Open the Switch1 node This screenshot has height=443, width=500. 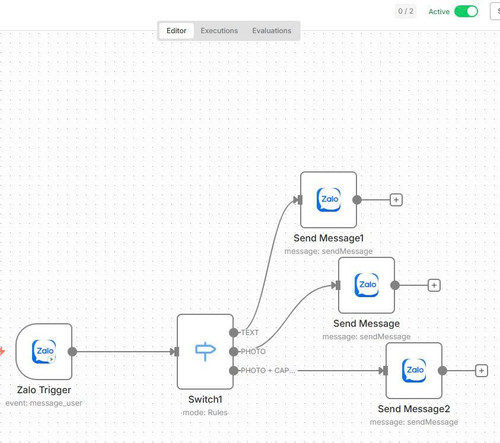coord(205,351)
